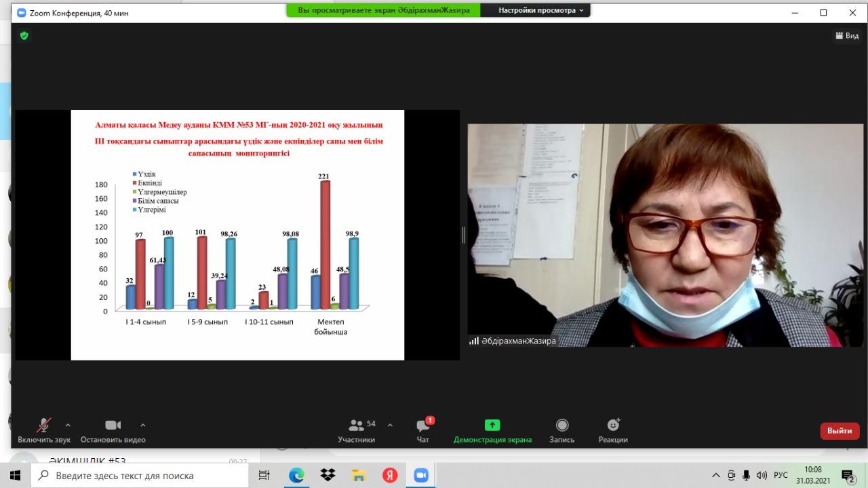Screen dimensions: 868x488
Task: Open the Reactions menu
Action: 613,430
